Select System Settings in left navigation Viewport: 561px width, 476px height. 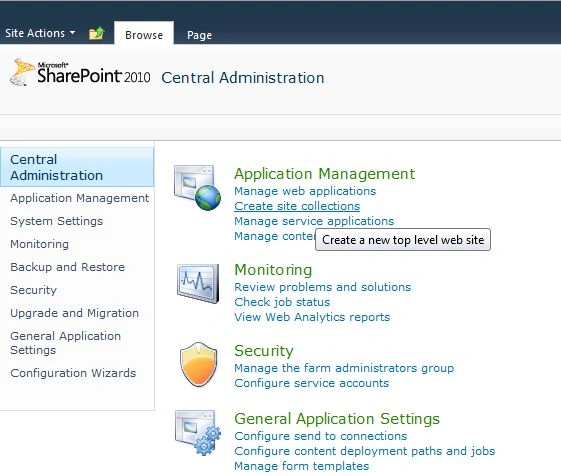pos(57,221)
